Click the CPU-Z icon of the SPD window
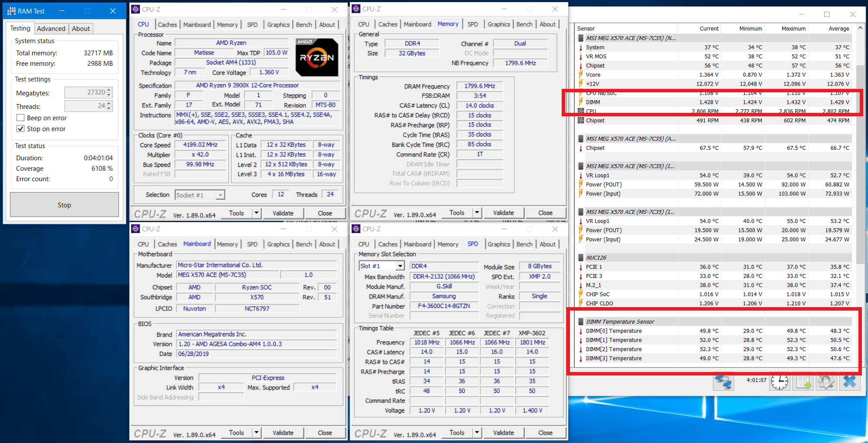 click(356, 229)
